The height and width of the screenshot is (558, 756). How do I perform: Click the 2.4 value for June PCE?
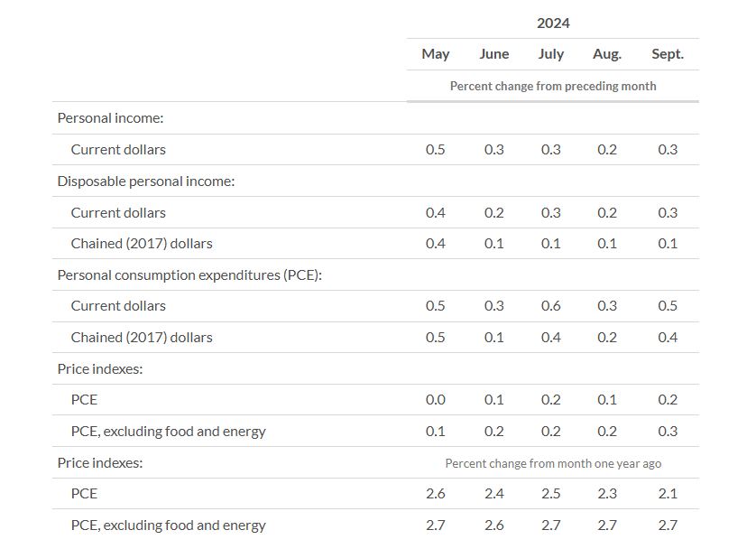(x=493, y=494)
